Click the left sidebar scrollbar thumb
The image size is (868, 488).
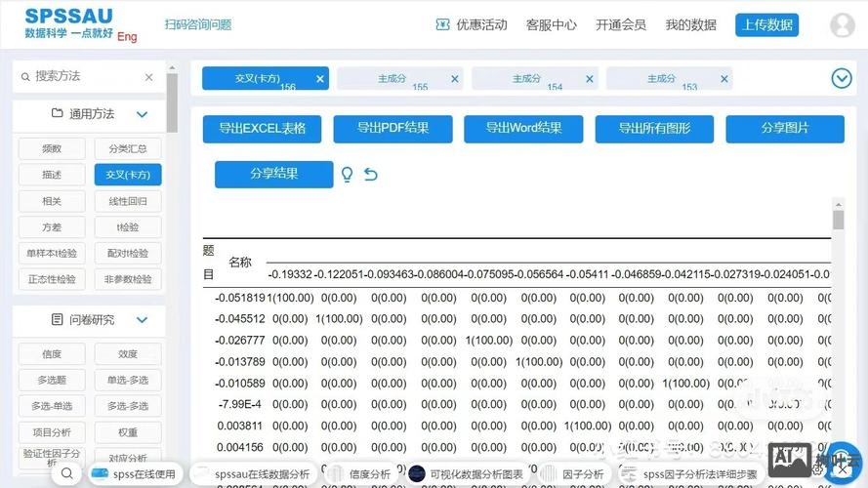(172, 102)
